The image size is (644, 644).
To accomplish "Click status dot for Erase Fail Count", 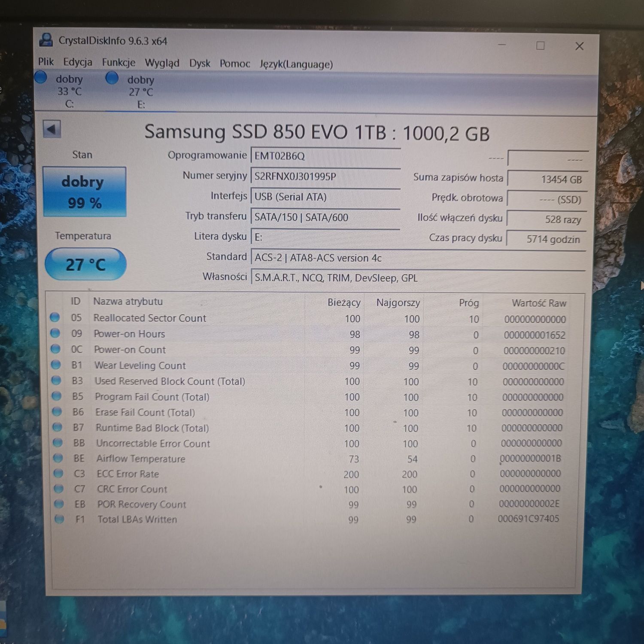I will (57, 411).
